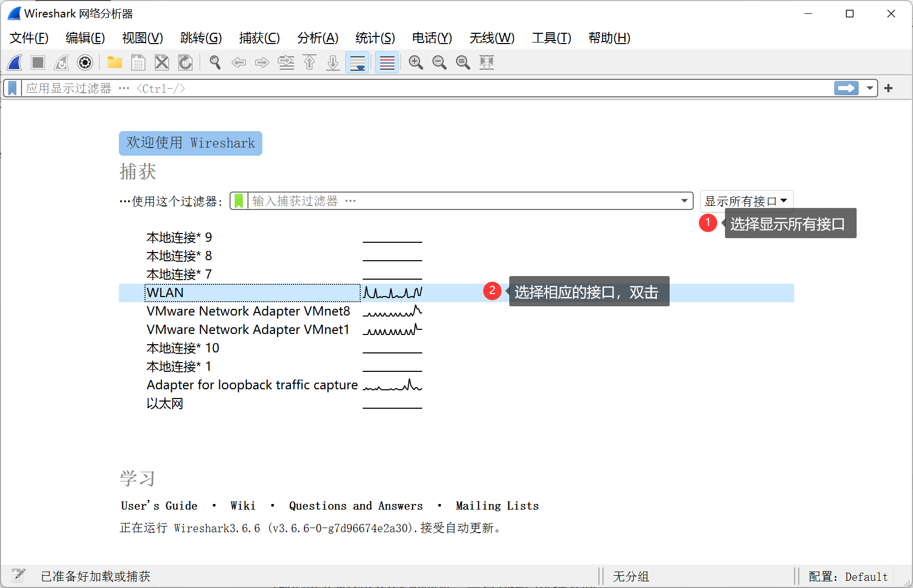This screenshot has height=588, width=913.
Task: Toggle packet colorization rules
Action: coord(387,62)
